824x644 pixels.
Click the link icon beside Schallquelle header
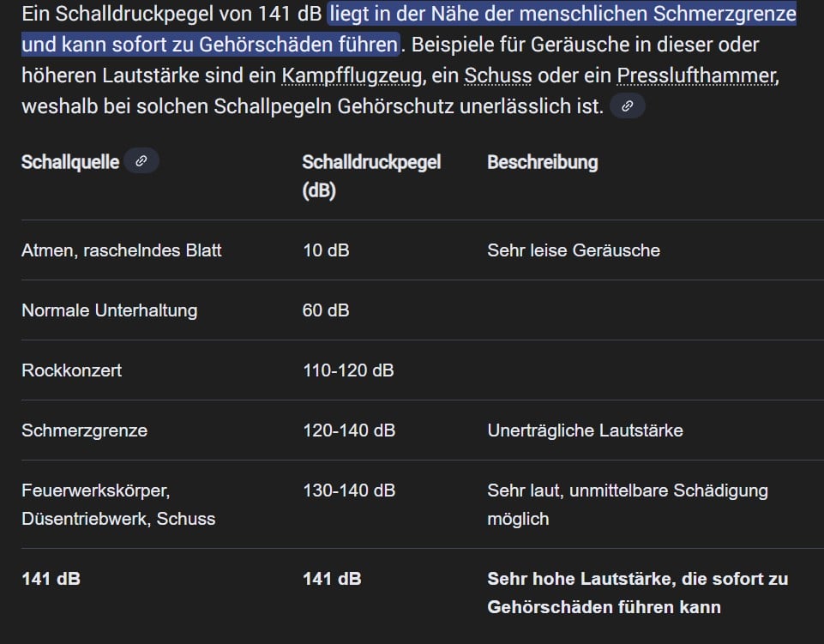[x=141, y=161]
